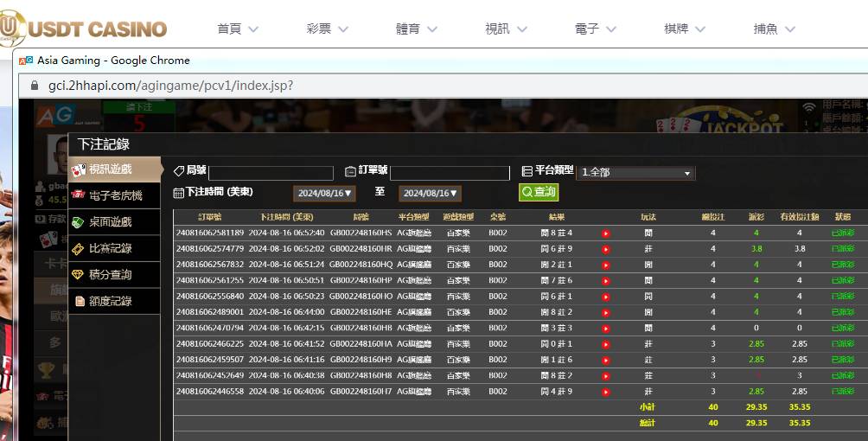This screenshot has width=868, height=441.
Task: Open the end date picker after 至
Action: (430, 194)
